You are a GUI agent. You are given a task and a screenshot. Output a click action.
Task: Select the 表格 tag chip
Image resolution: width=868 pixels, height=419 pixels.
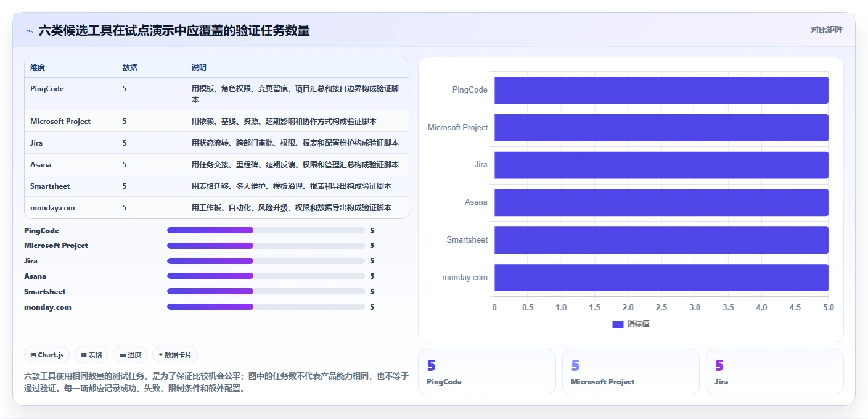91,355
